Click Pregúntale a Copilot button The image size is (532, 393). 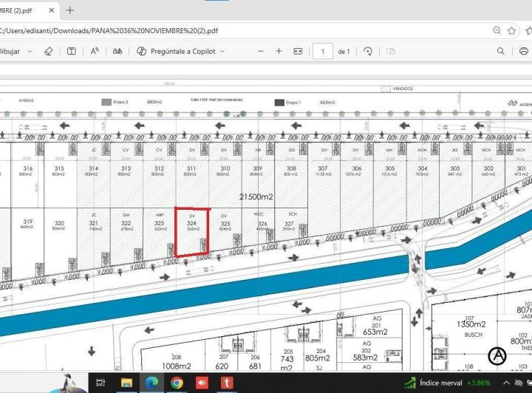click(177, 52)
